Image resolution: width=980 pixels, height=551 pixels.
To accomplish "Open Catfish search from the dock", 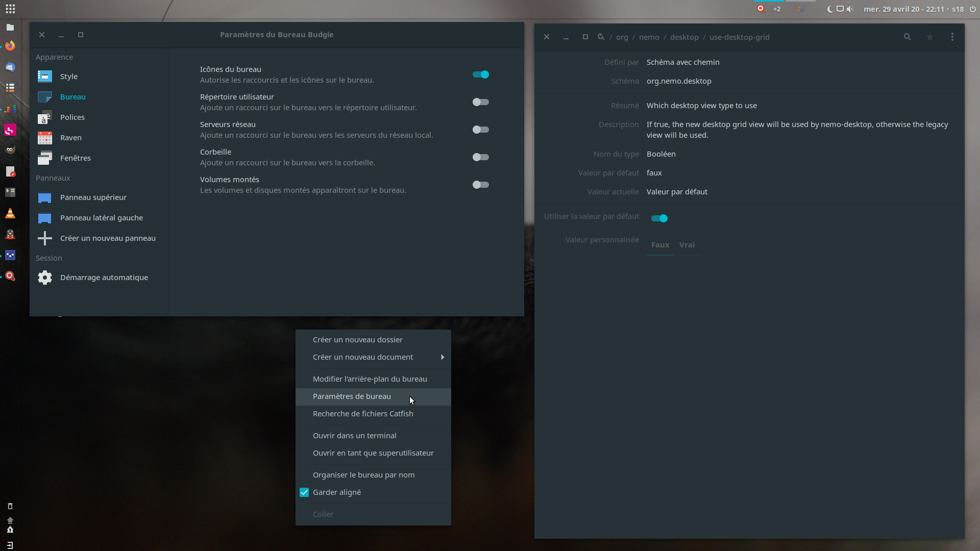I will coord(10,276).
